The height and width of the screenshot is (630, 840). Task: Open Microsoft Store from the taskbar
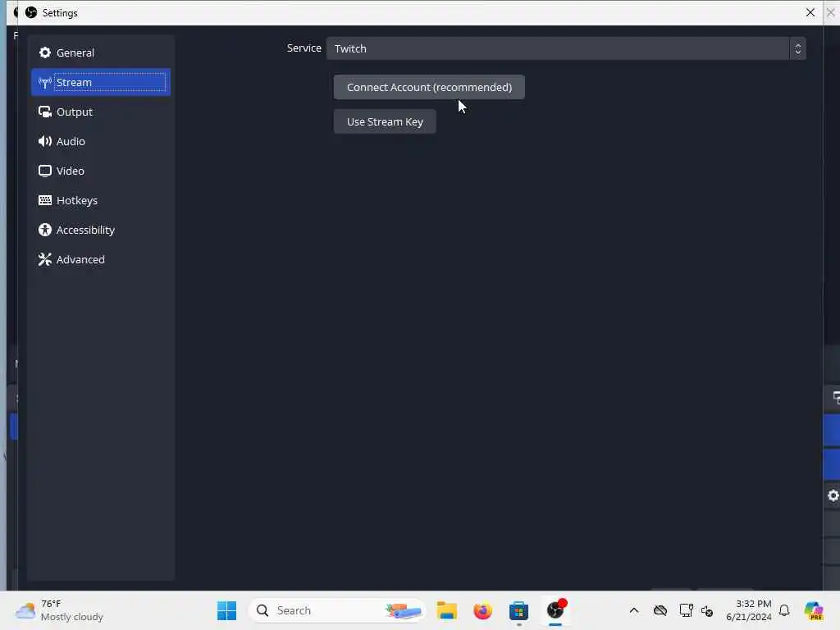(518, 610)
